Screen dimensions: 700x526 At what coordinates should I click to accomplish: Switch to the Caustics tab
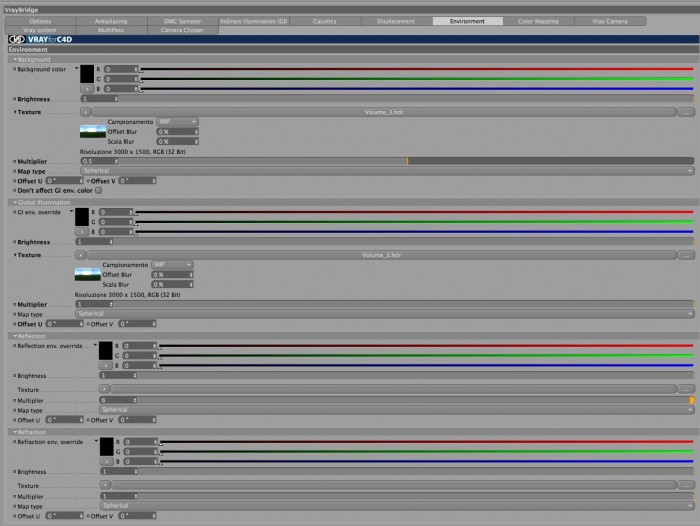pyautogui.click(x=325, y=21)
